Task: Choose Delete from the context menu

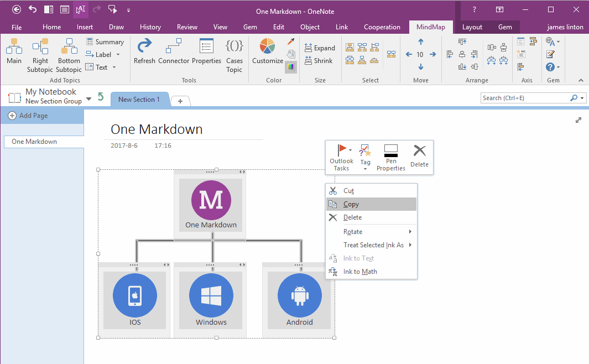Action: (x=372, y=217)
